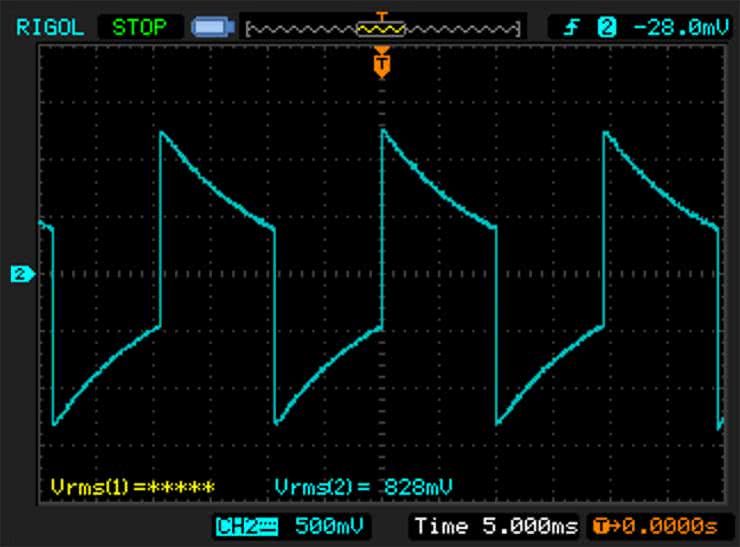The width and height of the screenshot is (740, 547).
Task: Click the yellow highlighted window in memory bar
Action: [380, 29]
